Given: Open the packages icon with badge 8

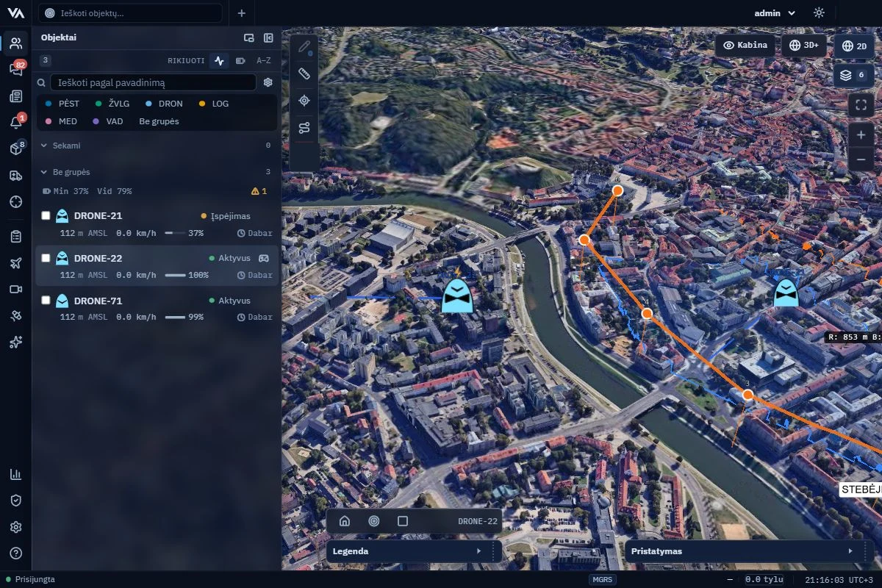Looking at the screenshot, I should click(x=15, y=148).
